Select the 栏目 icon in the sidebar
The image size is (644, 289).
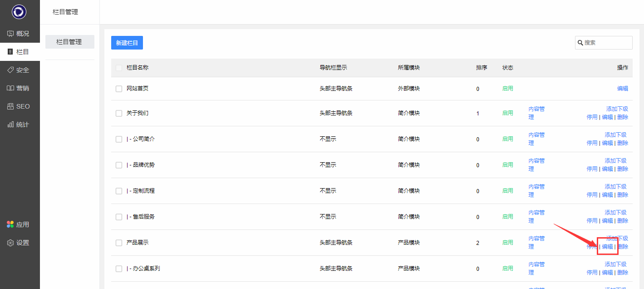10,52
